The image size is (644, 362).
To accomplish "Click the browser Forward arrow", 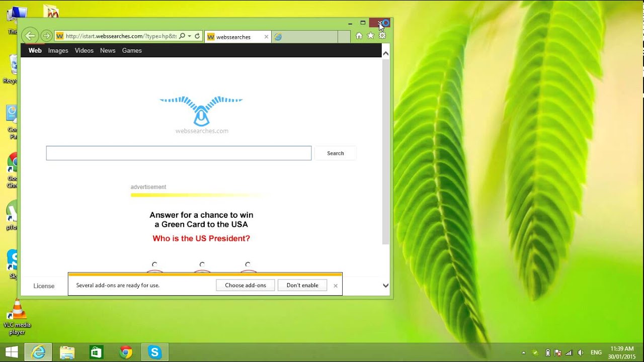I will [46, 36].
